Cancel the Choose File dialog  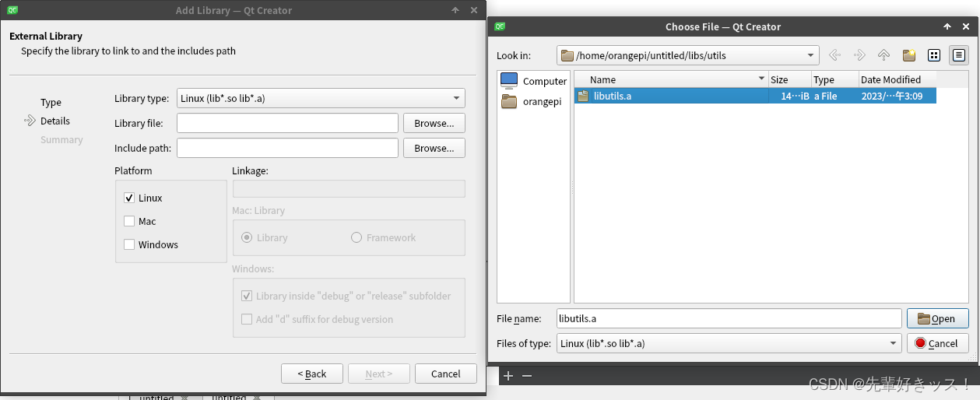(937, 343)
